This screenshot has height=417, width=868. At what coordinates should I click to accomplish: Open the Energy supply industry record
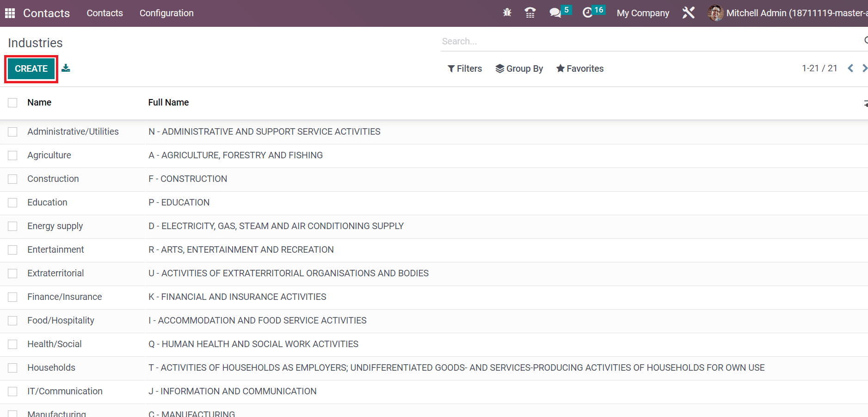coord(55,226)
